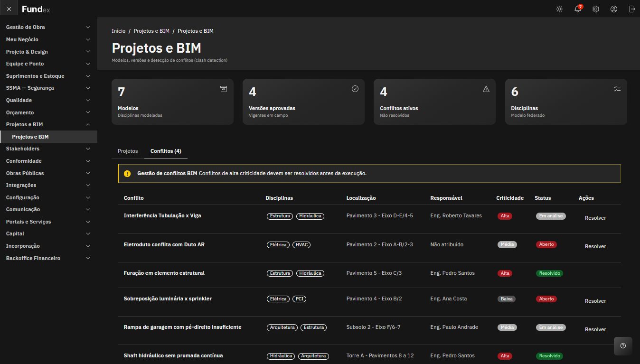Image resolution: width=640 pixels, height=364 pixels.
Task: Select the Conflitos (4) tab
Action: (166, 151)
